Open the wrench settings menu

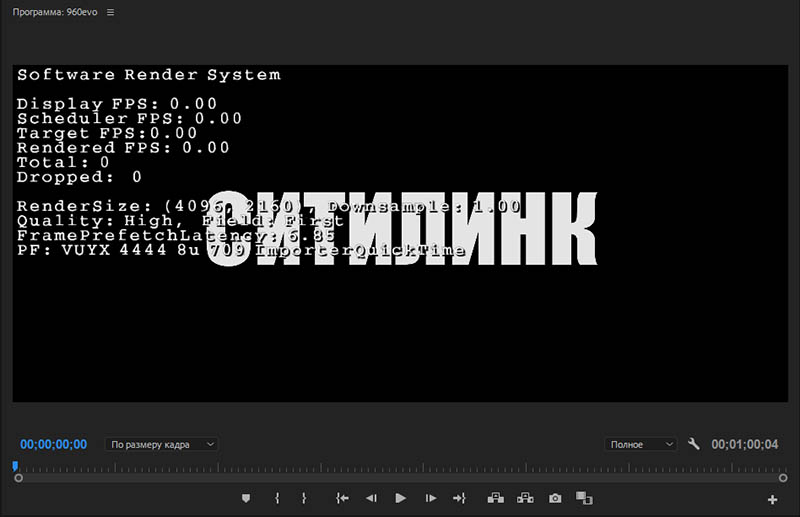tap(693, 444)
